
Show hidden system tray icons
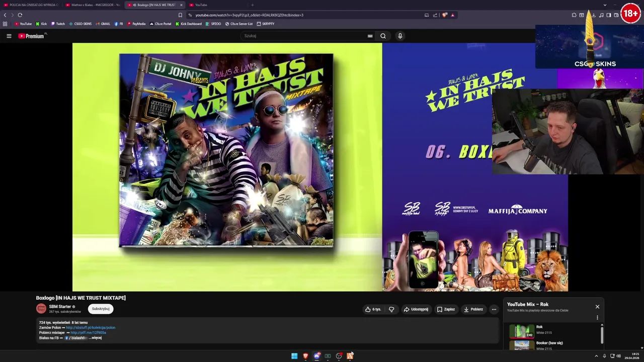tap(596, 356)
